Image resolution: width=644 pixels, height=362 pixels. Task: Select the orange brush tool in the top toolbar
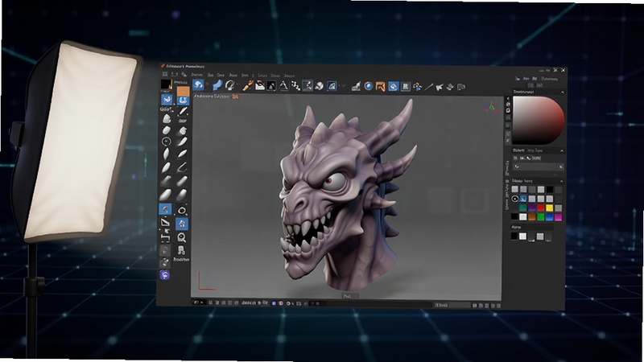click(248, 85)
